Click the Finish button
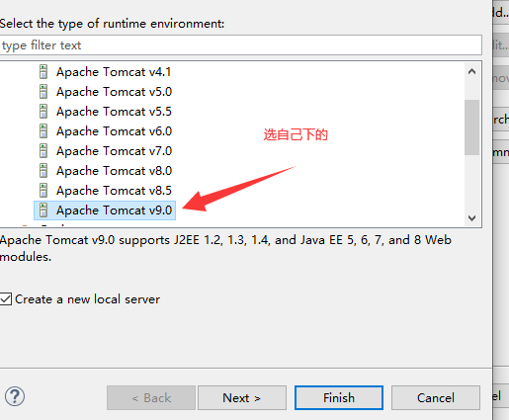509x420 pixels. (x=339, y=398)
